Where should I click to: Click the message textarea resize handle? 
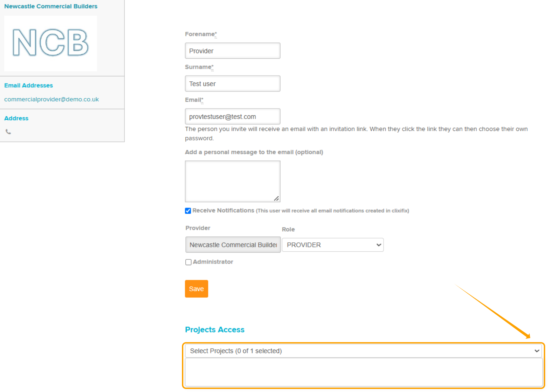[x=276, y=198]
